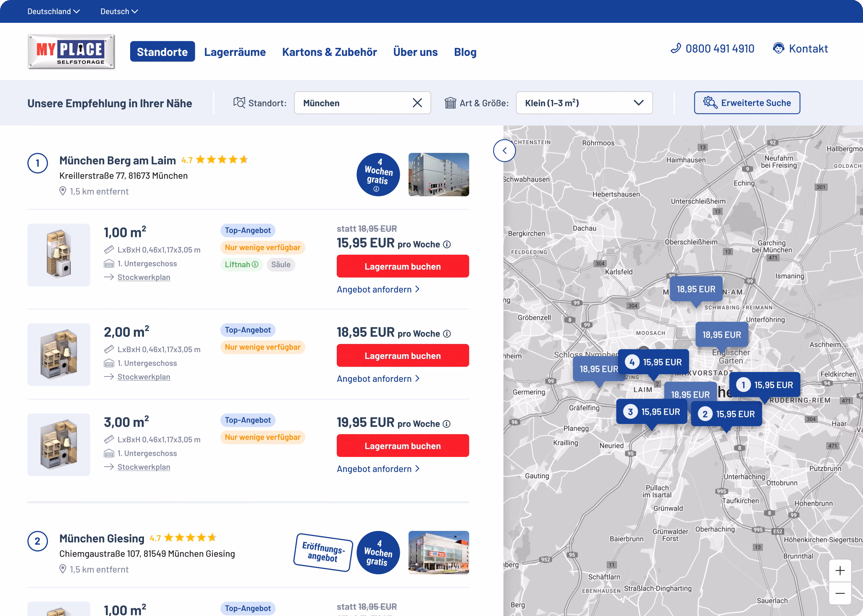863x616 pixels.
Task: Open Stockwerkplan for the 1,00 m² unit
Action: tap(144, 277)
